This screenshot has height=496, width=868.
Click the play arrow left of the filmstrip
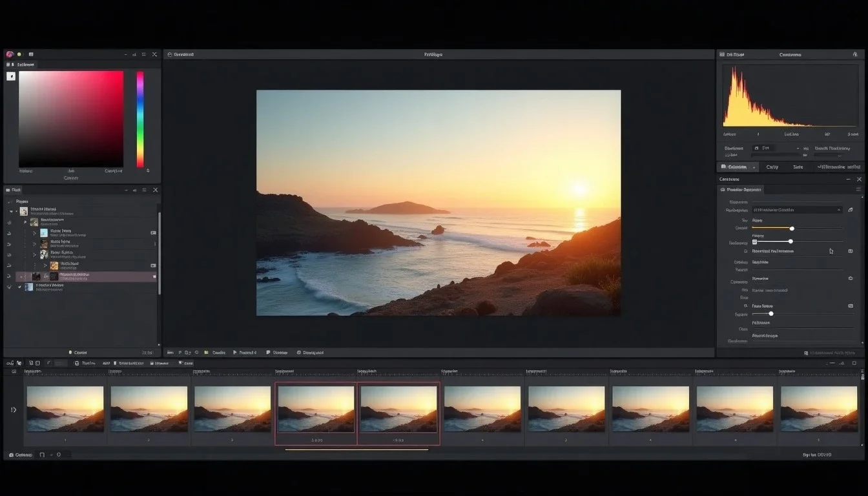[x=14, y=409]
